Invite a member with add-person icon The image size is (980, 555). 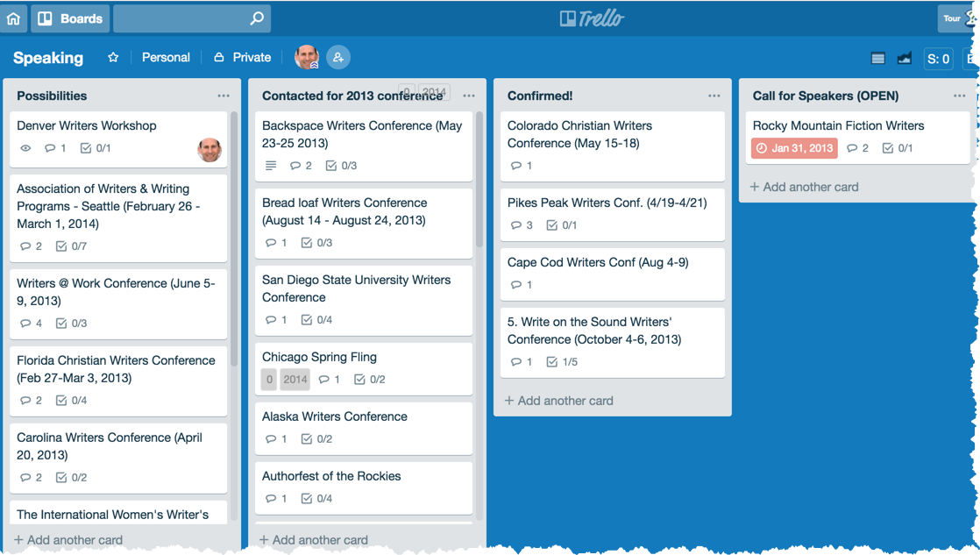click(338, 58)
